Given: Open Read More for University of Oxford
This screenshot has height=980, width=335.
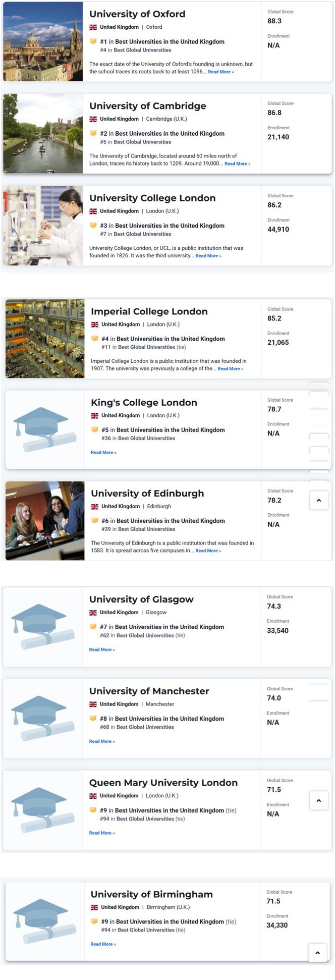Looking at the screenshot, I should [220, 72].
